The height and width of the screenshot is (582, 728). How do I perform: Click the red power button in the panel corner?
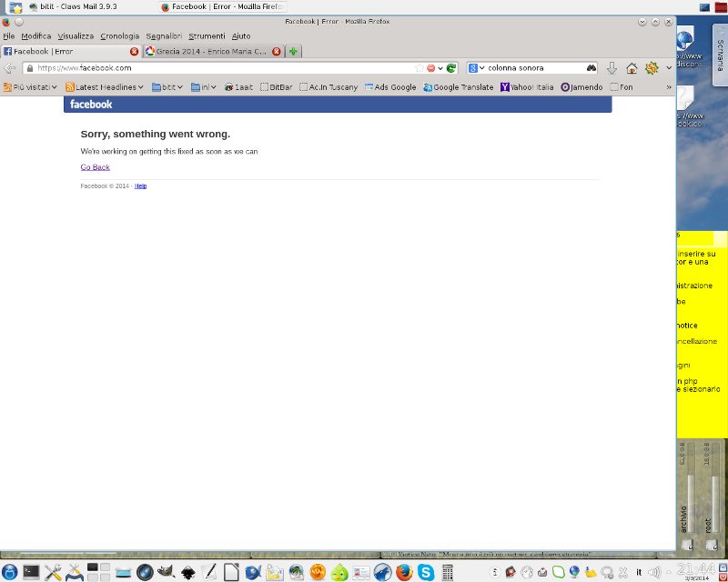[x=723, y=577]
